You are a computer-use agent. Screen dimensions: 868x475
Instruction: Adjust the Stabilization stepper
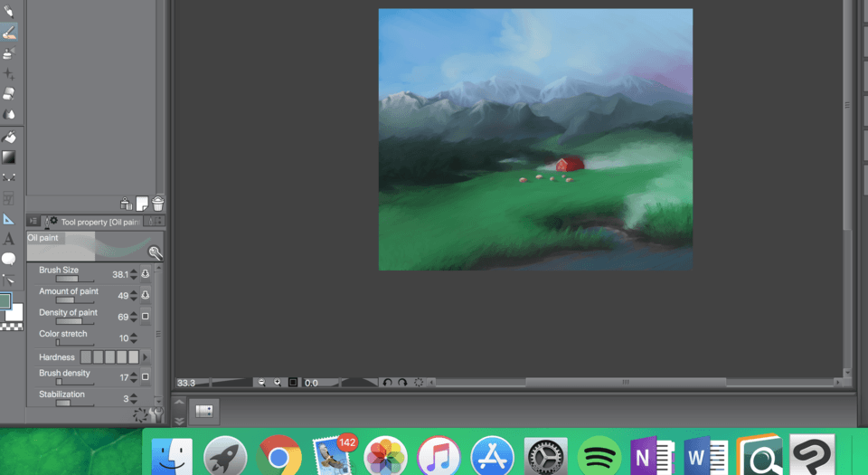pos(134,399)
